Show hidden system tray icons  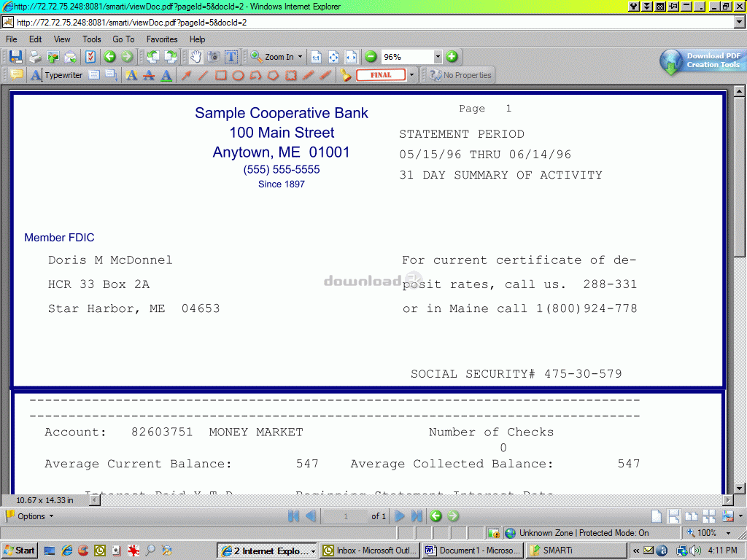(635, 551)
